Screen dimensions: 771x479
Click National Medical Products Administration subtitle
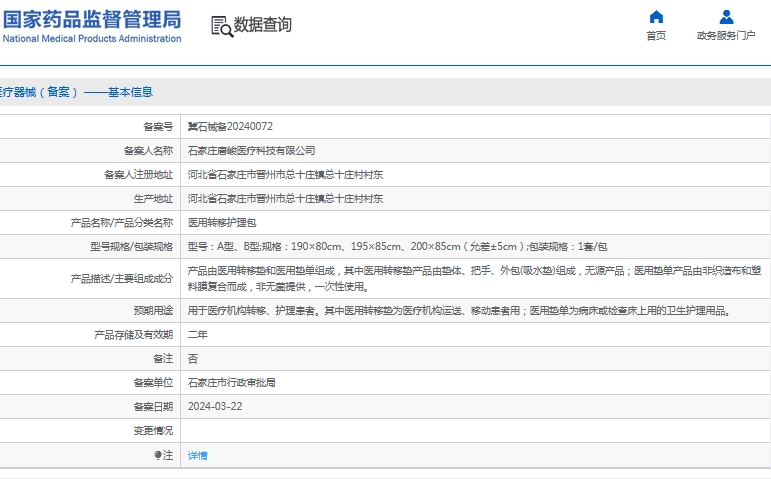[x=92, y=38]
